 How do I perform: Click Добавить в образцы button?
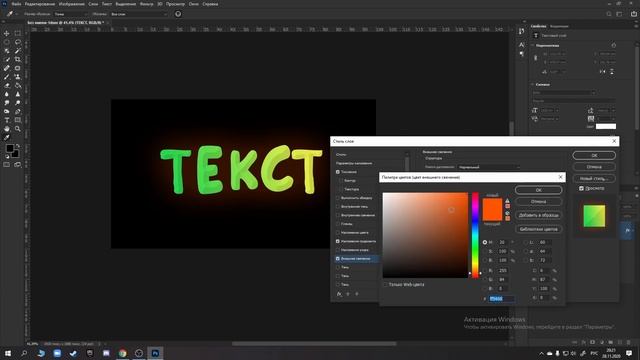pyautogui.click(x=538, y=215)
